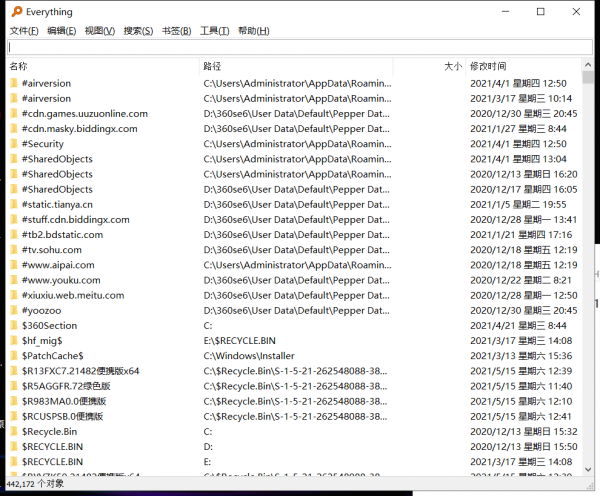This screenshot has width=600, height=496.
Task: Select the #cdn.games.uuzuonline.com row name
Action: click(x=85, y=114)
